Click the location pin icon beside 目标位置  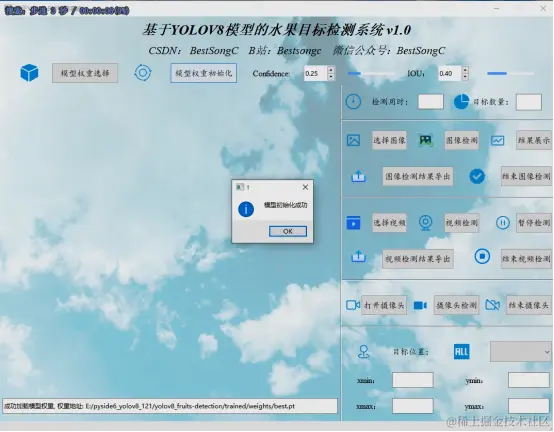[x=364, y=352]
